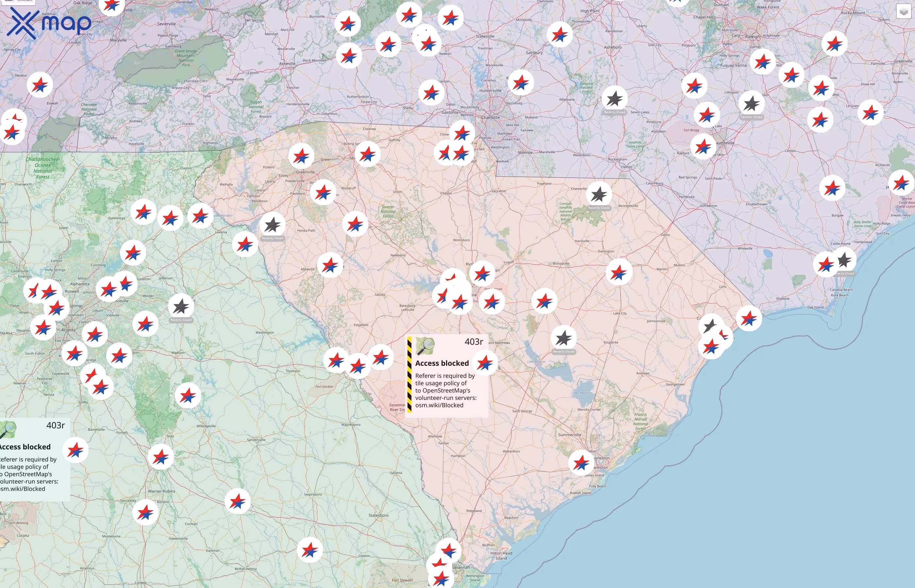Click the star marker north of Warner Robins

(x=161, y=457)
